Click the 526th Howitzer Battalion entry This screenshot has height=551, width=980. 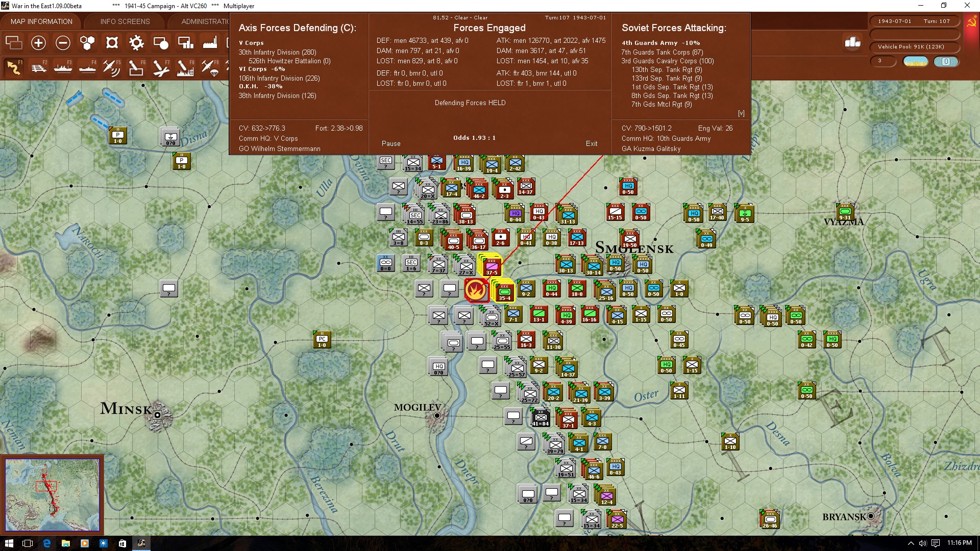click(x=289, y=61)
